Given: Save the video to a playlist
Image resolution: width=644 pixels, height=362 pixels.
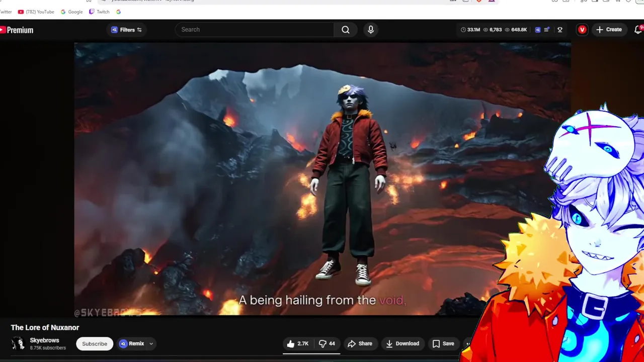Looking at the screenshot, I should point(443,344).
